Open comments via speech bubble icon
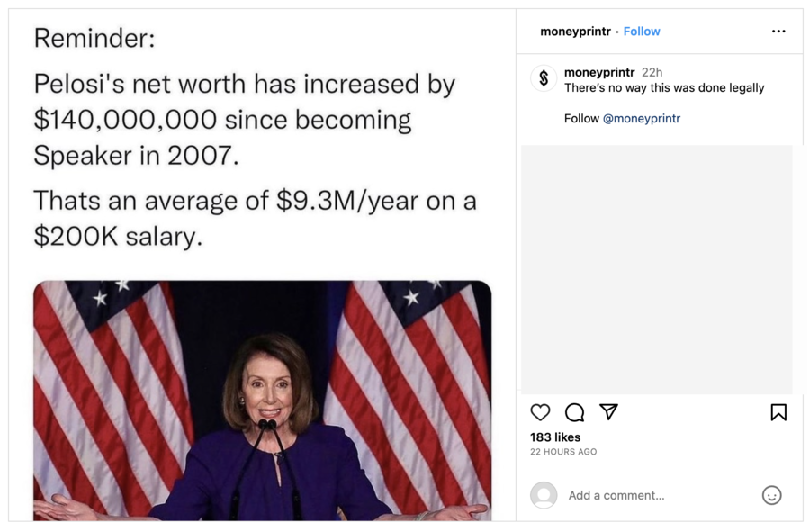The width and height of the screenshot is (810, 532). 574,412
